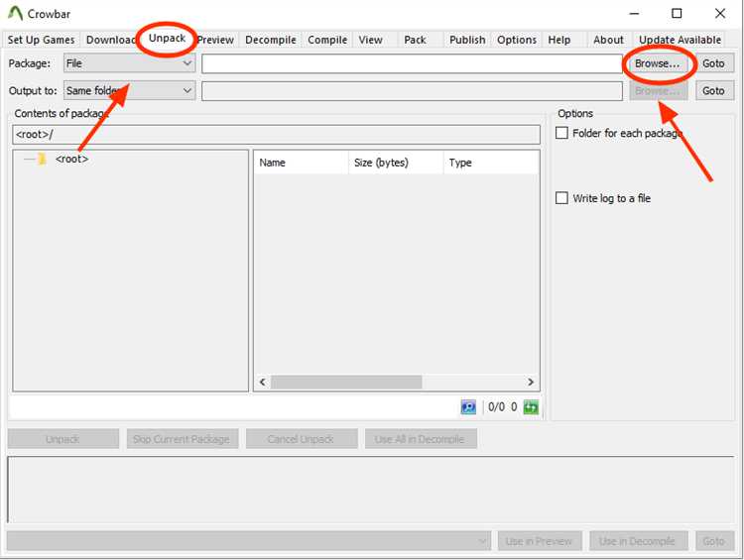Open the Decompile tab
The height and width of the screenshot is (560, 744).
[x=271, y=40]
